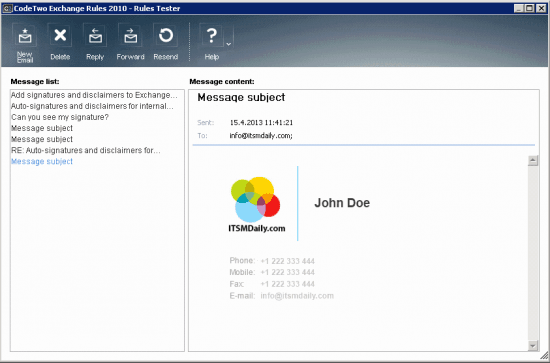550x363 pixels.
Task: Expand the Help dropdown arrow
Action: point(229,44)
